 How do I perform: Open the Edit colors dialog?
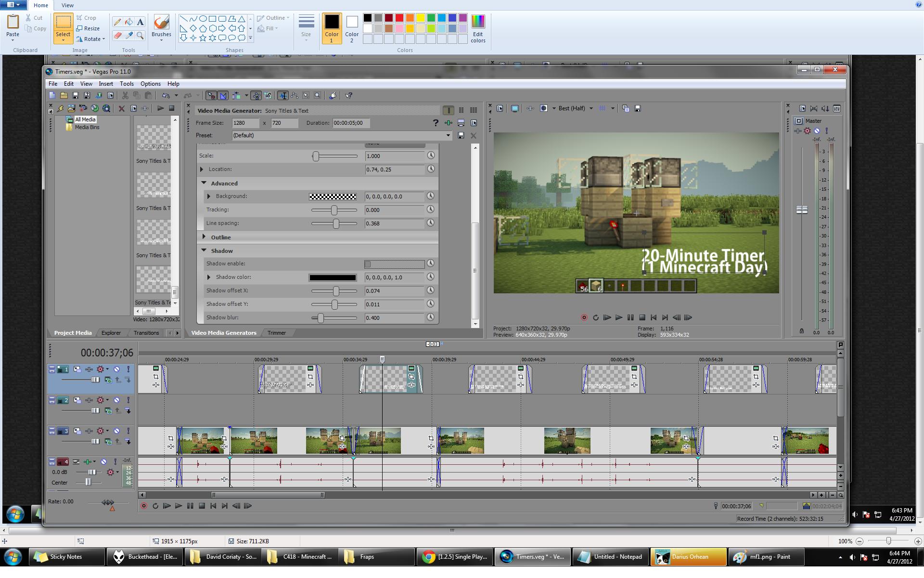[477, 29]
